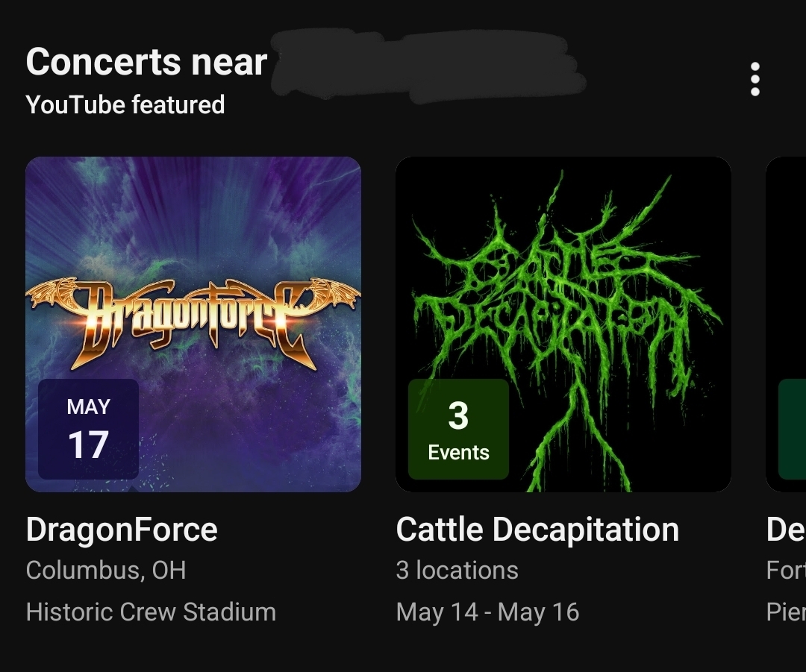Viewport: 806px width, 672px height.
Task: Click the Concerts near heading
Action: [146, 62]
